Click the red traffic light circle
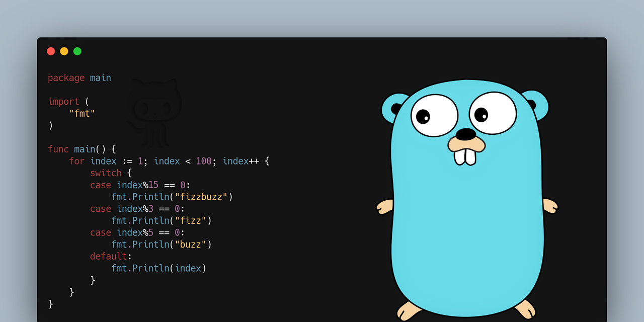Screen dimensions: 644x322 pos(51,51)
